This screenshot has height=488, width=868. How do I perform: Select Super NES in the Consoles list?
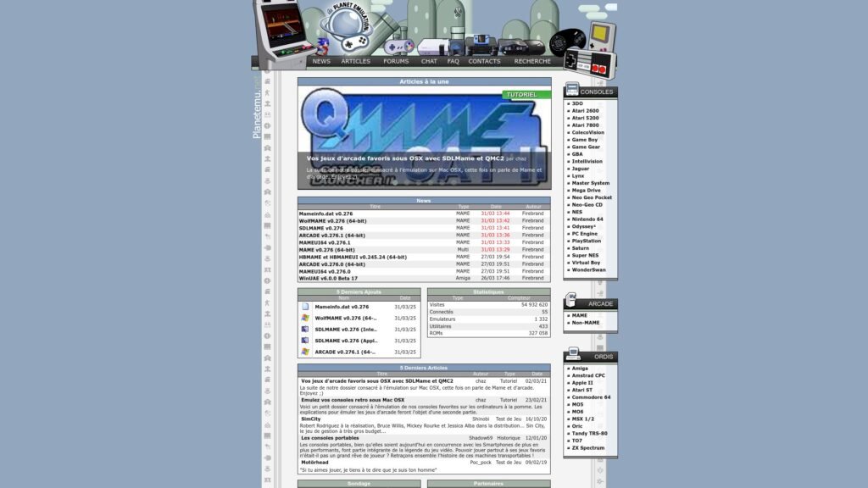(x=585, y=255)
